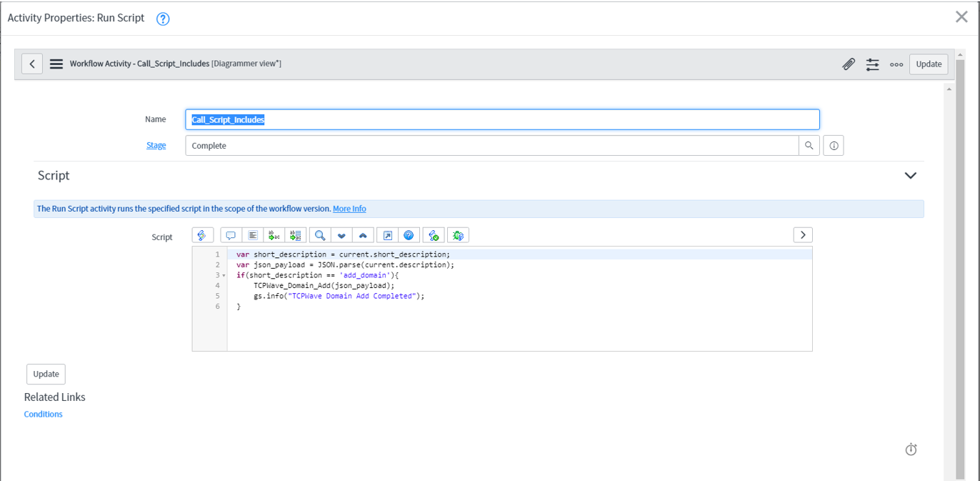Collapse the Script section chevron
The image size is (980, 481).
[x=911, y=175]
